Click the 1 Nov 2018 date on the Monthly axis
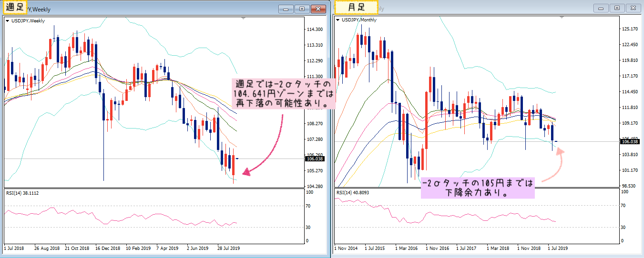Viewport: 644px width, 258px height. pyautogui.click(x=529, y=248)
